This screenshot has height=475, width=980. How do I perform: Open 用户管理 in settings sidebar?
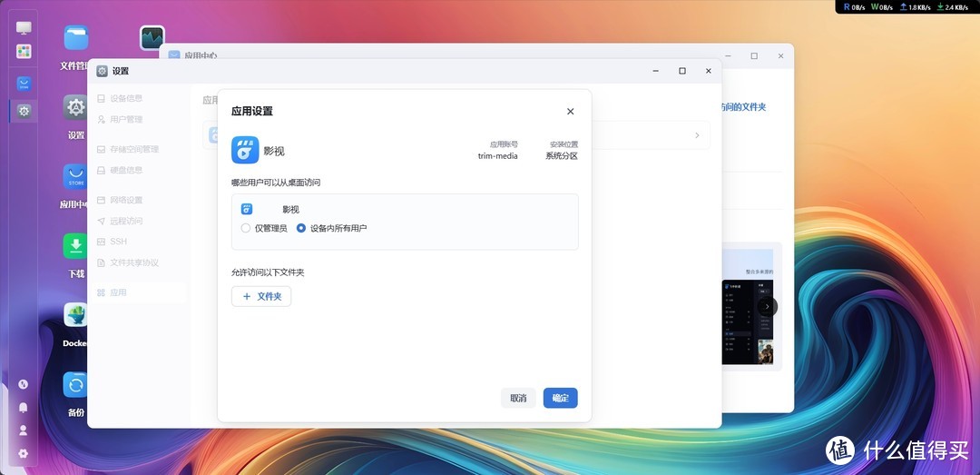(125, 120)
